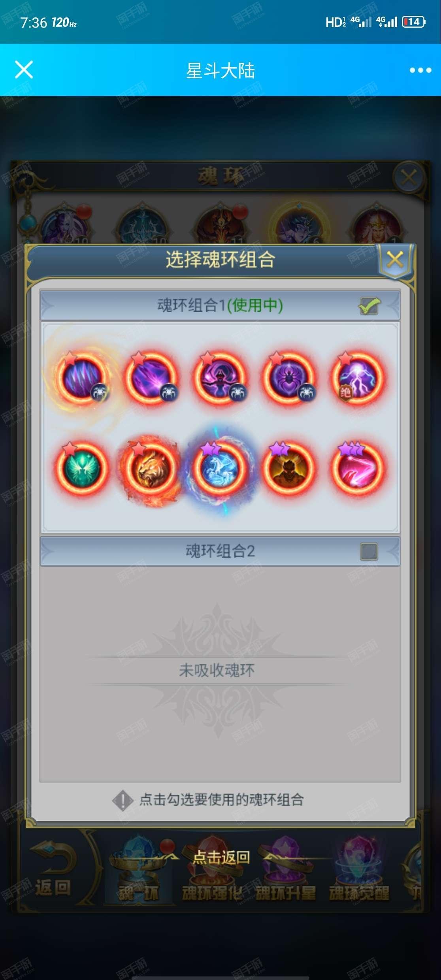The image size is (441, 980).
Task: Close the 选择魂环组合 dialog
Action: pyautogui.click(x=395, y=260)
